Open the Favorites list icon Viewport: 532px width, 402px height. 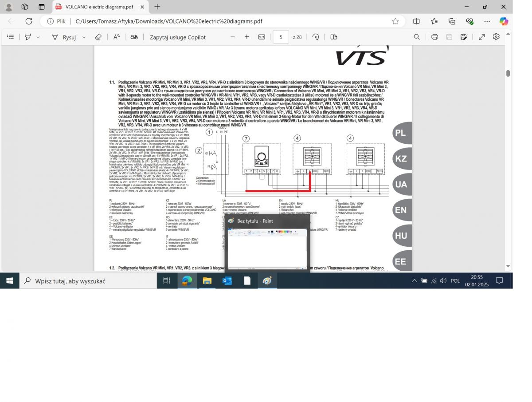pyautogui.click(x=434, y=21)
